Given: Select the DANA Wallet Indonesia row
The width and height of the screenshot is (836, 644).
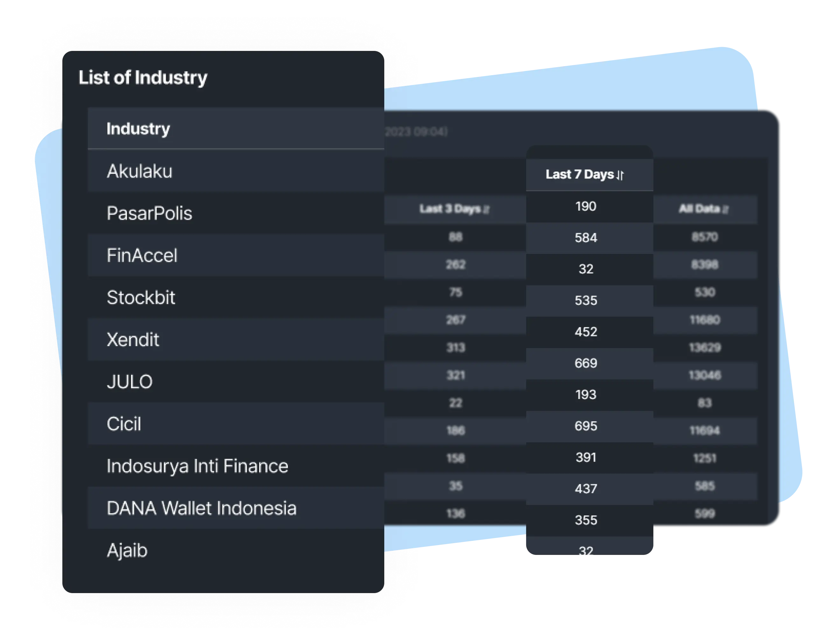Looking at the screenshot, I should coord(236,508).
